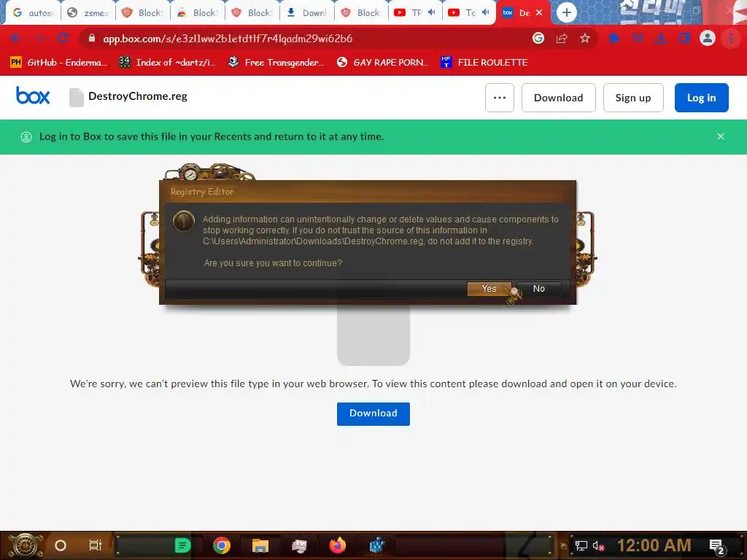The height and width of the screenshot is (560, 747).
Task: Open the FILE ROULETTE bookmark
Action: (484, 63)
